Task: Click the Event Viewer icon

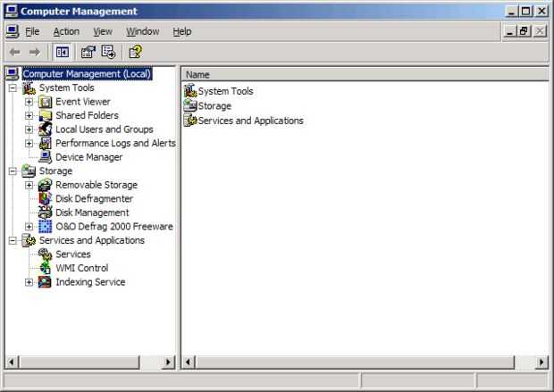Action: click(x=46, y=102)
